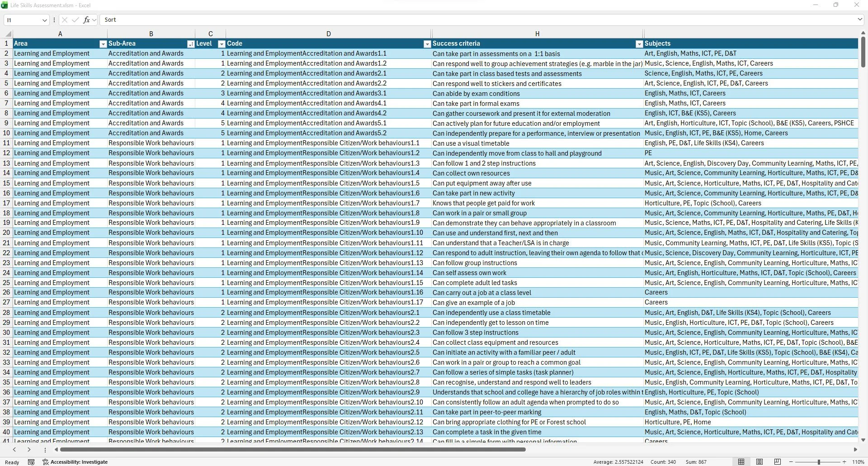The height and width of the screenshot is (466, 868).
Task: Switch to Normal view icon in status bar
Action: click(x=741, y=462)
